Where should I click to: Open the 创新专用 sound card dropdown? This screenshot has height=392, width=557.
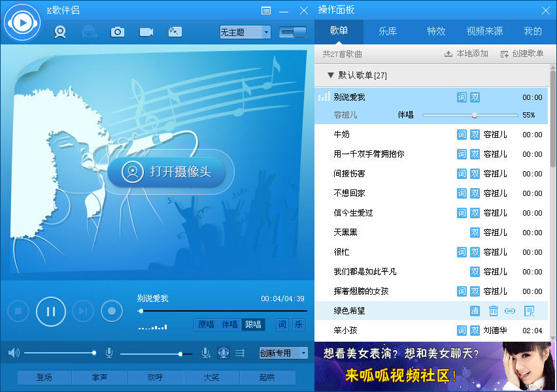(283, 353)
